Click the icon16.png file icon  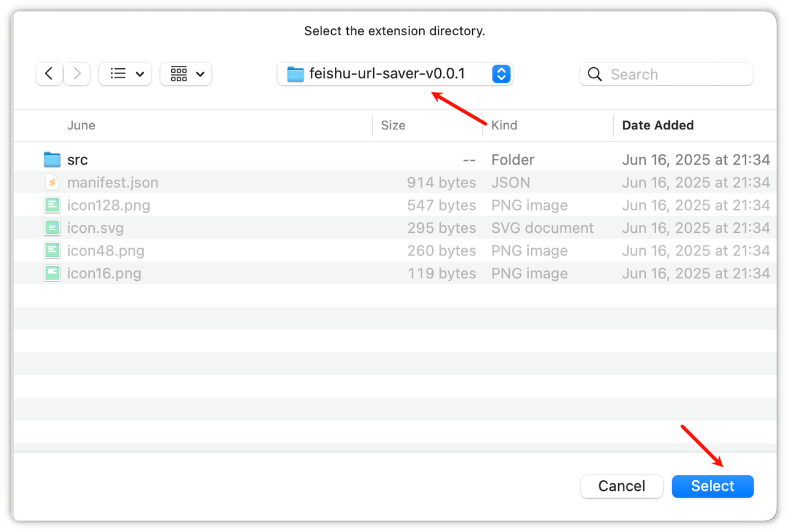pos(52,274)
